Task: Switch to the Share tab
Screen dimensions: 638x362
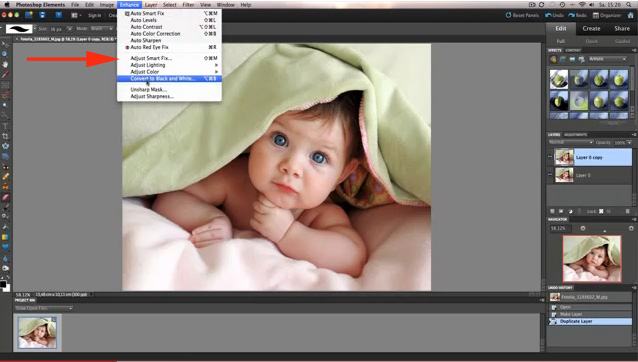Action: (x=622, y=28)
